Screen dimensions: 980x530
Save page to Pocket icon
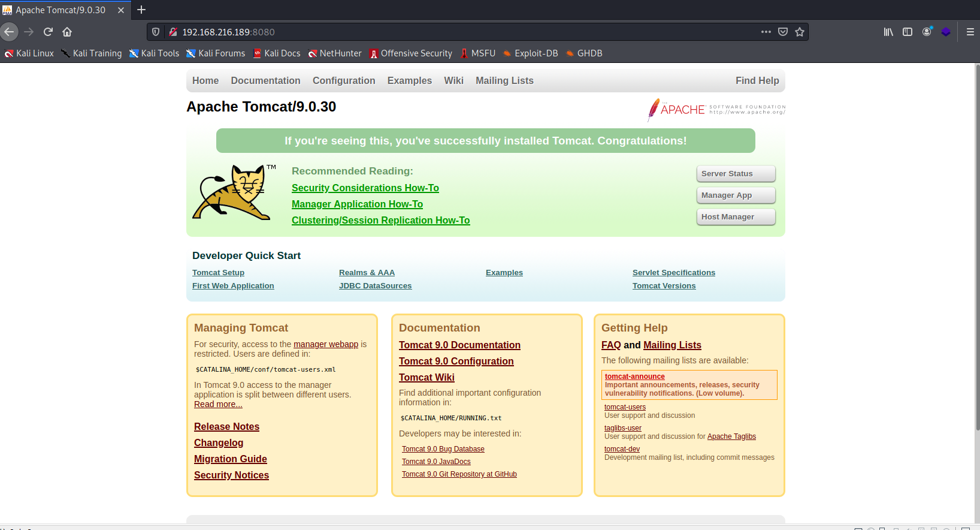(x=782, y=32)
